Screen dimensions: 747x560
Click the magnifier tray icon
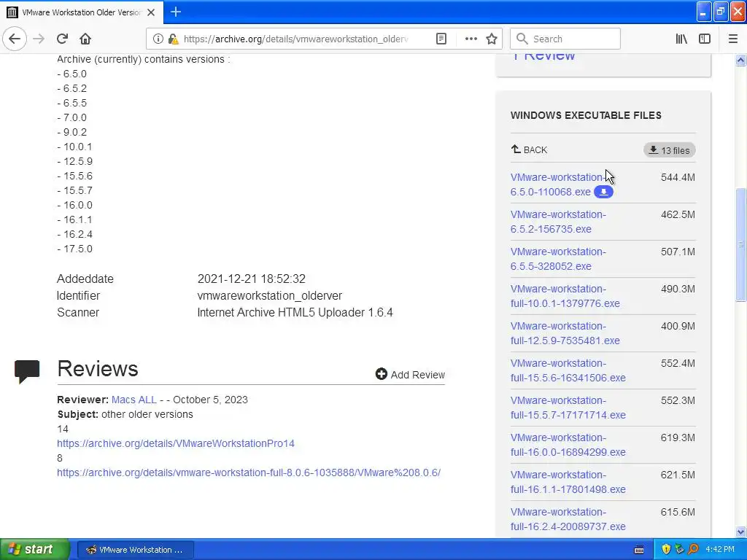[693, 550]
